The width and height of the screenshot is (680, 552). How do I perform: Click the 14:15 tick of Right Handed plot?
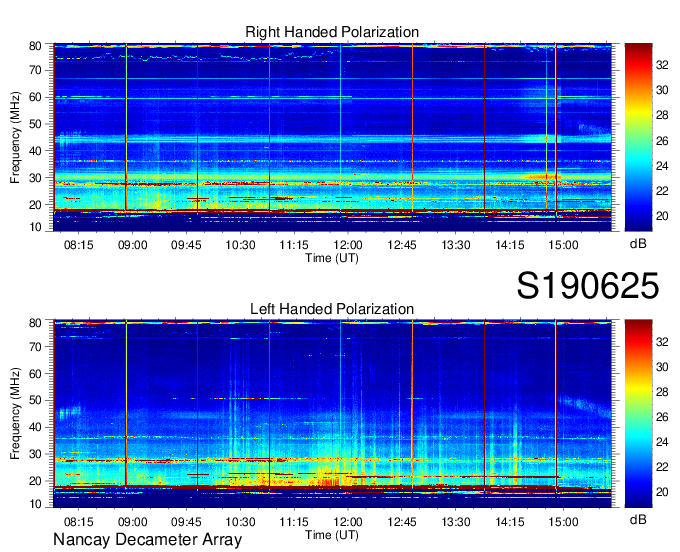tap(510, 245)
